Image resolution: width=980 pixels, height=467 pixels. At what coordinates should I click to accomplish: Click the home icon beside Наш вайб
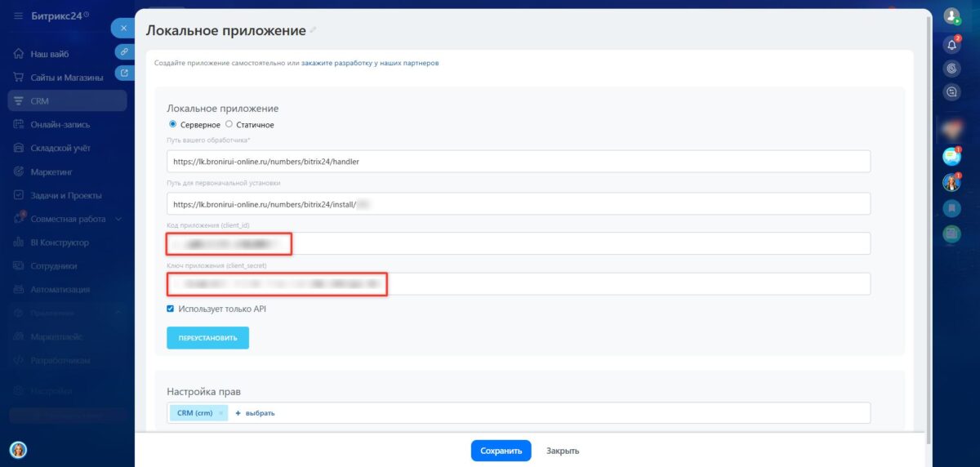[19, 54]
